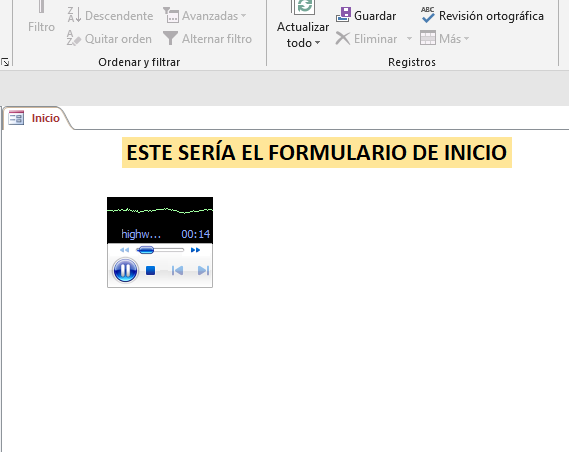
Task: Click Eliminar record button
Action: coord(366,38)
